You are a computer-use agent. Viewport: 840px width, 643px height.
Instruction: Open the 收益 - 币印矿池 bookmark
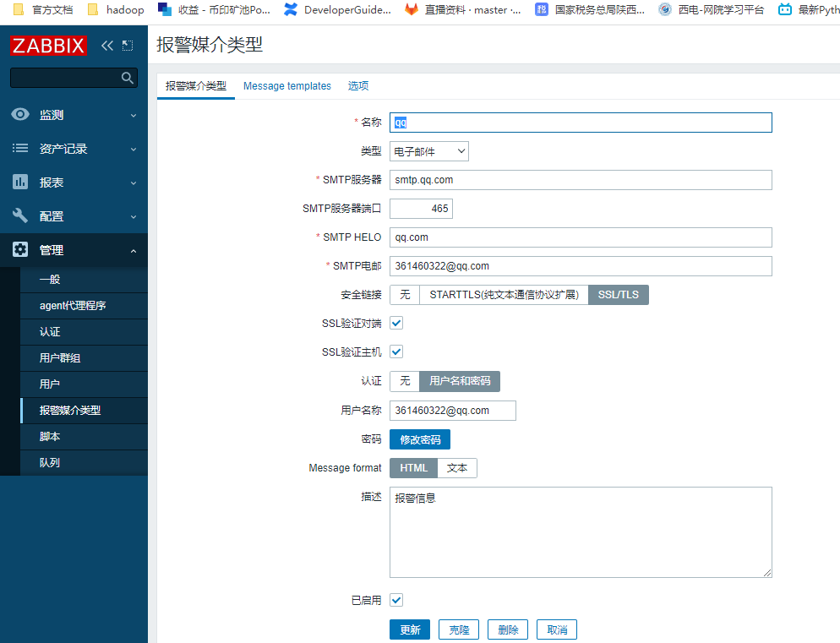point(215,9)
